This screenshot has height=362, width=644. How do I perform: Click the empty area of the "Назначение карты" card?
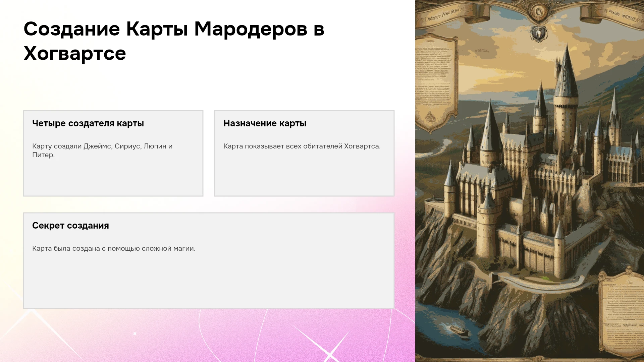[x=304, y=174]
